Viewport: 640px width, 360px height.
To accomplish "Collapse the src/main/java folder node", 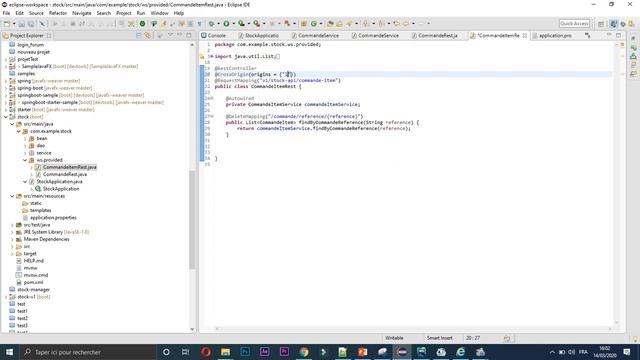I will click(12, 124).
